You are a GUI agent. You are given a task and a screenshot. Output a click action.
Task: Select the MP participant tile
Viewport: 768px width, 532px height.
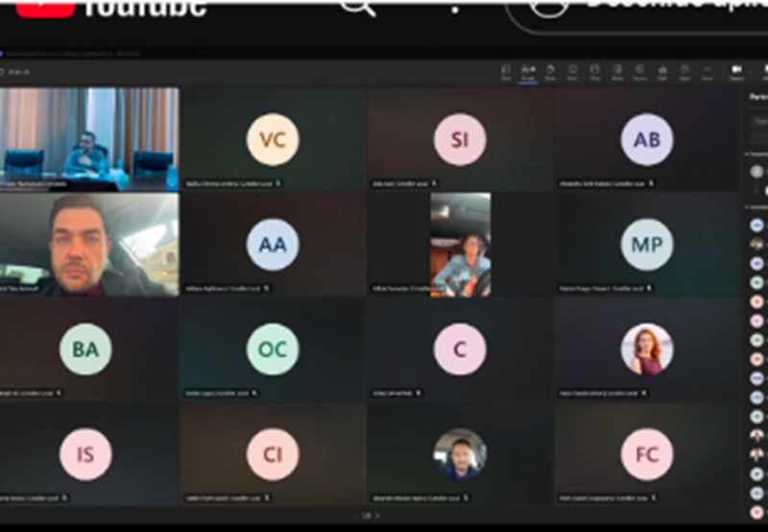click(646, 245)
